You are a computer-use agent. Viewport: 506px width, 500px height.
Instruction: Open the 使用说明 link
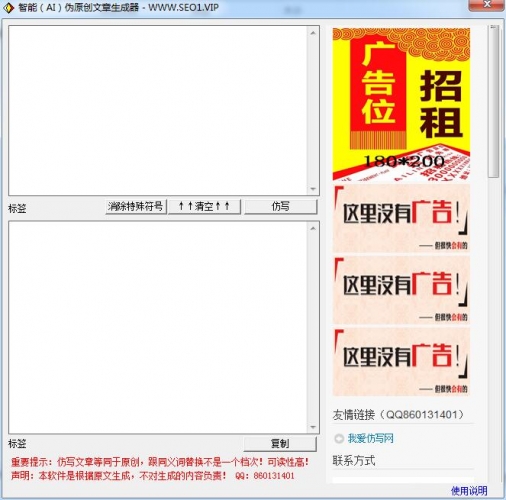coord(469,490)
